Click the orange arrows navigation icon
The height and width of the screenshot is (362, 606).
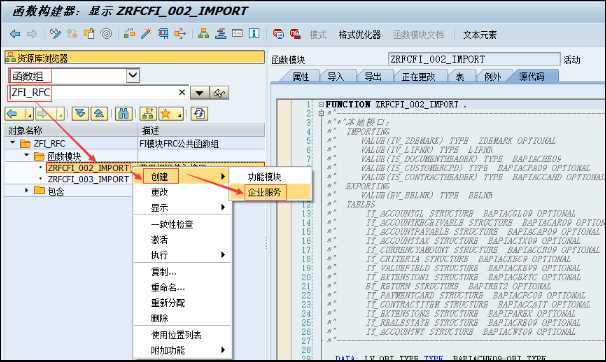click(x=180, y=34)
